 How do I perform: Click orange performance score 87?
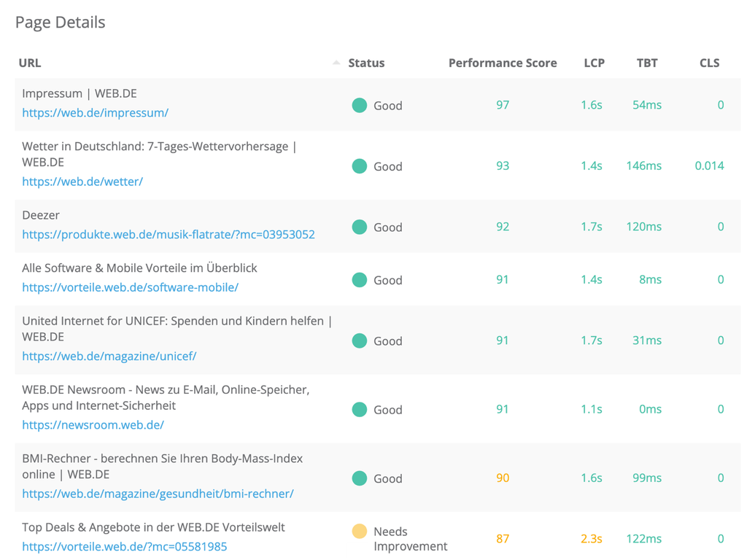[503, 539]
